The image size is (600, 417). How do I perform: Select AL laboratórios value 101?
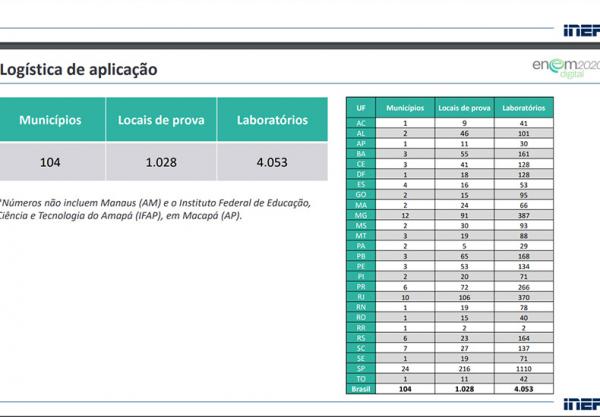[523, 134]
